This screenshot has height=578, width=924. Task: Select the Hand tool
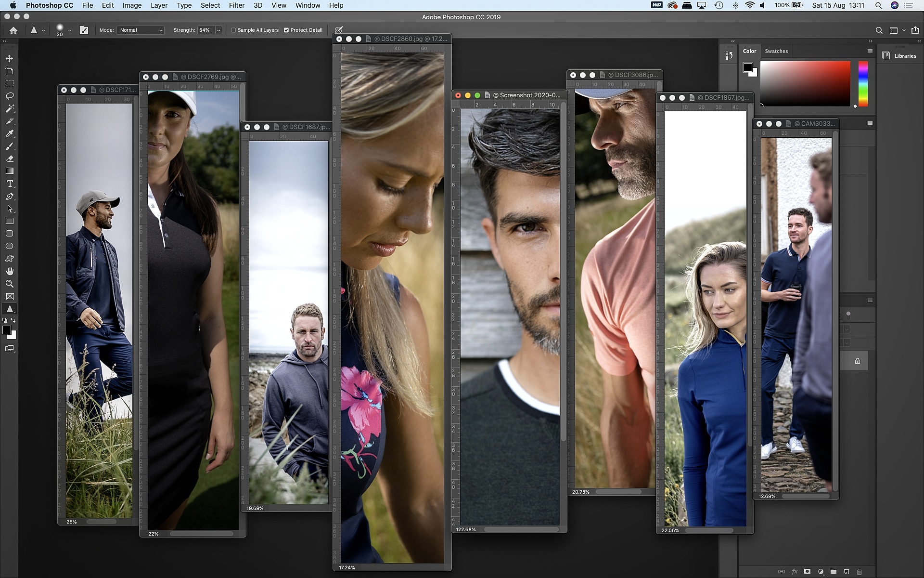[x=10, y=271]
